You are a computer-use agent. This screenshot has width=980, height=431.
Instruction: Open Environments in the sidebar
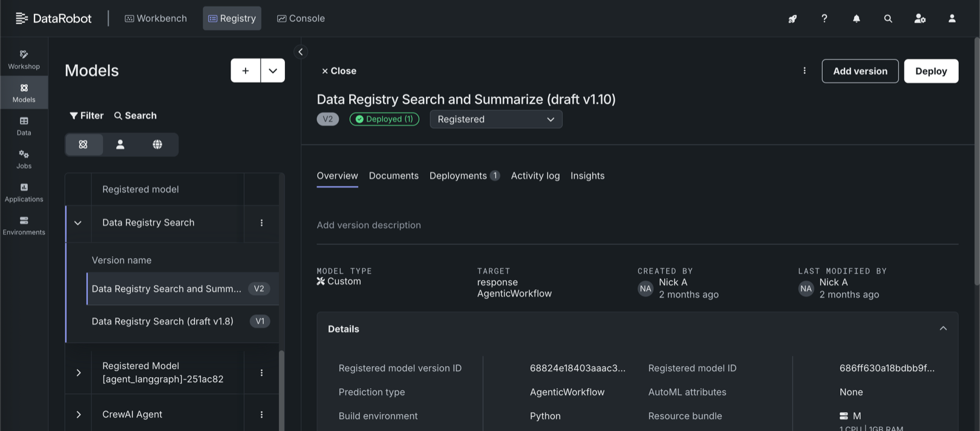[24, 226]
